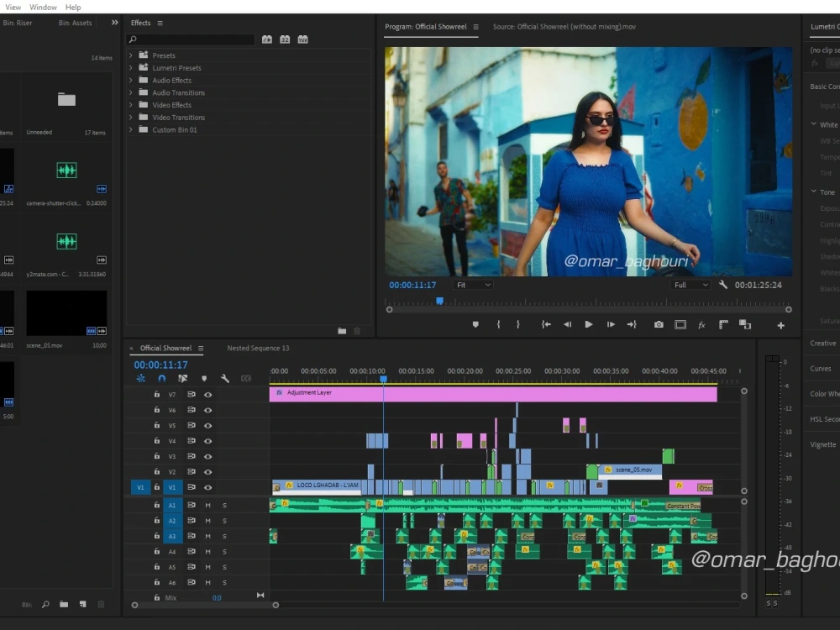This screenshot has width=840, height=630.
Task: Click Add Marker in Program monitor
Action: 475,324
